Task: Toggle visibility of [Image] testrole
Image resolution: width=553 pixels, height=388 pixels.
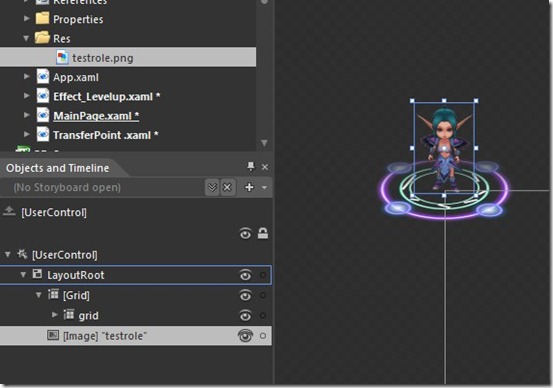Action: 245,335
